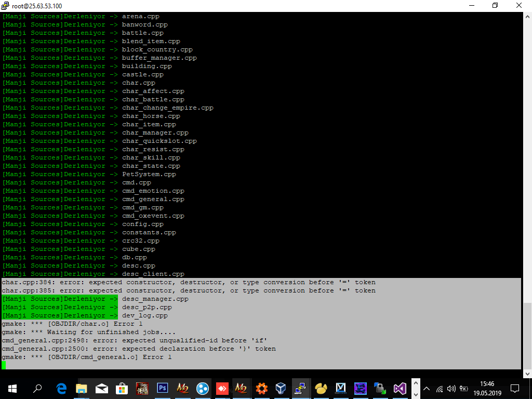The image size is (532, 399).
Task: Open the date and time clock
Action: pyautogui.click(x=487, y=389)
